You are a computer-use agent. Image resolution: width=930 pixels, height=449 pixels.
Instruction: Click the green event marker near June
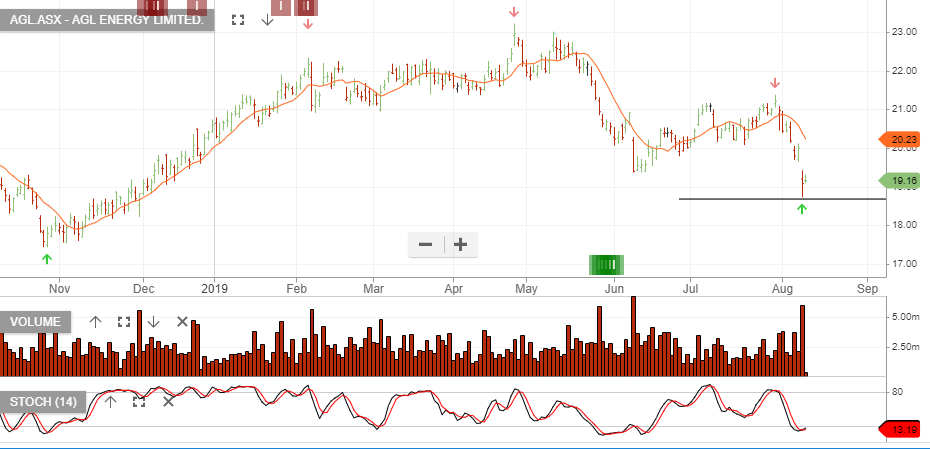click(x=606, y=264)
